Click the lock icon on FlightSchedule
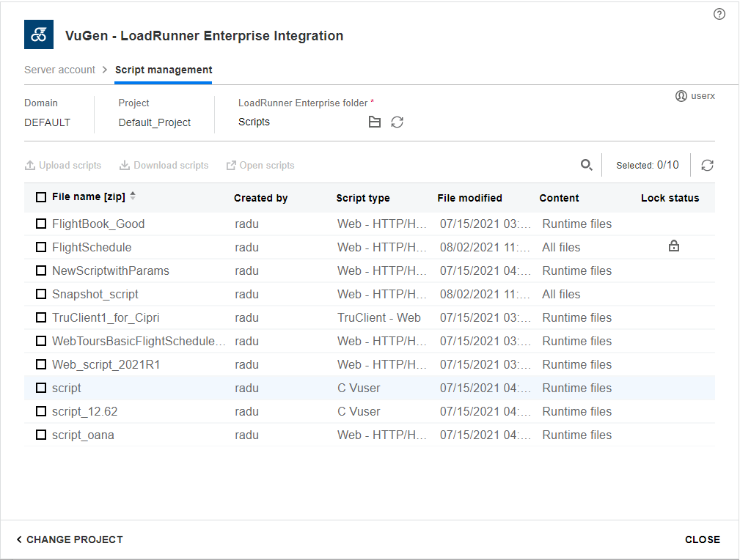Screen dimensions: 740x560 coord(673,246)
